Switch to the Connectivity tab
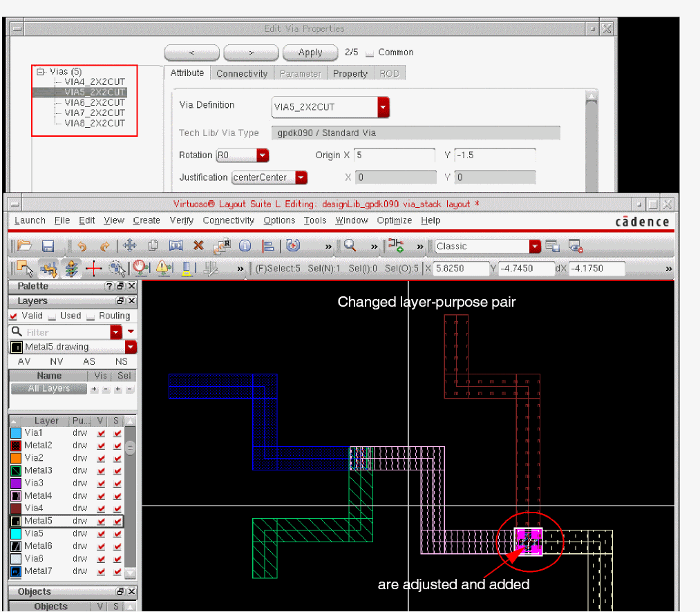 [241, 74]
